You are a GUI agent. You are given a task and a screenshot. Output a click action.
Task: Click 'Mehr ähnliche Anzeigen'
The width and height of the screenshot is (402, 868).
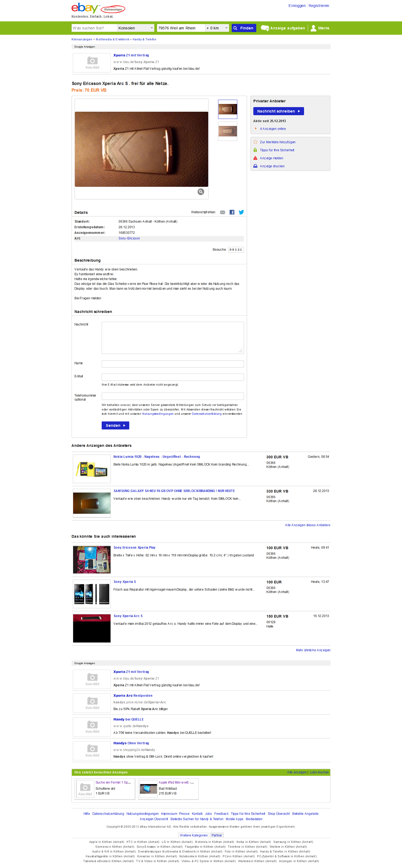313,650
